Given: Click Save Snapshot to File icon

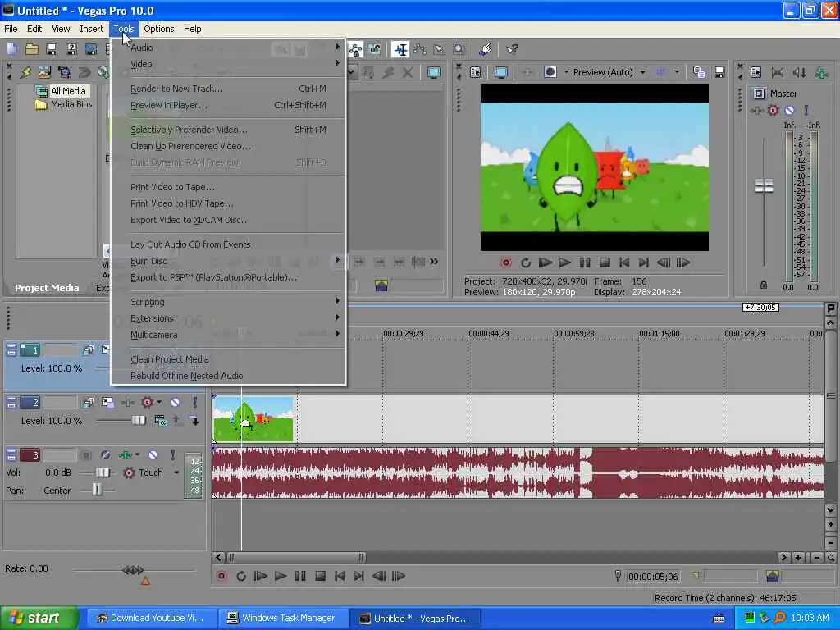Looking at the screenshot, I should tap(719, 72).
